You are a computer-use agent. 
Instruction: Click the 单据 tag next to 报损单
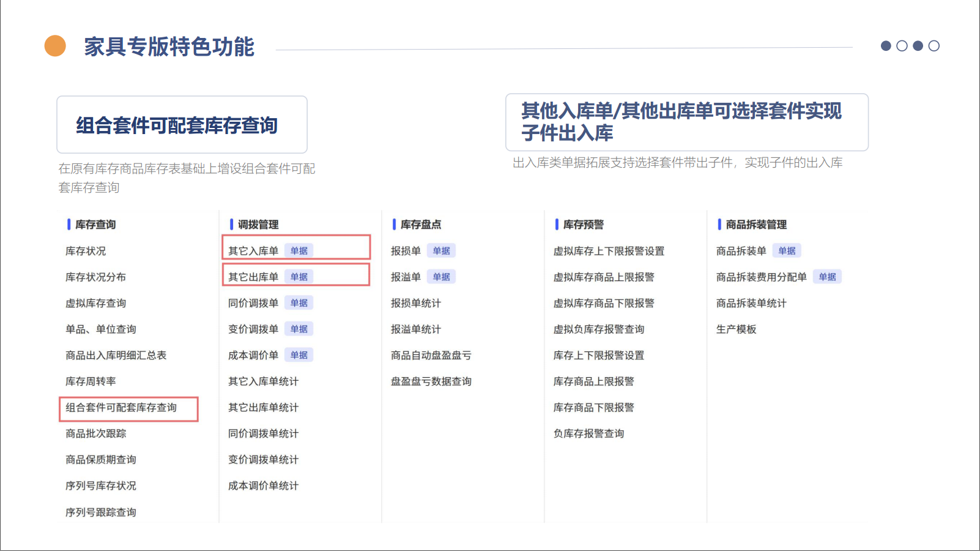pos(441,251)
